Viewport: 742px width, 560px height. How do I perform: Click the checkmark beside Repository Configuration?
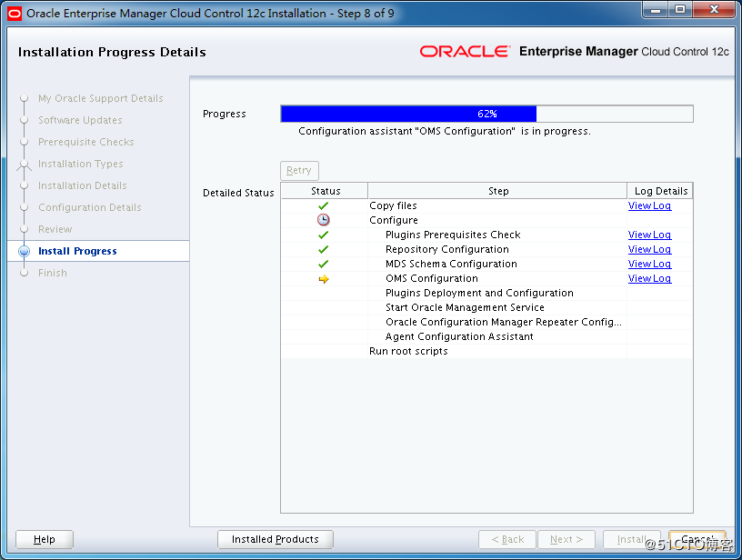323,249
